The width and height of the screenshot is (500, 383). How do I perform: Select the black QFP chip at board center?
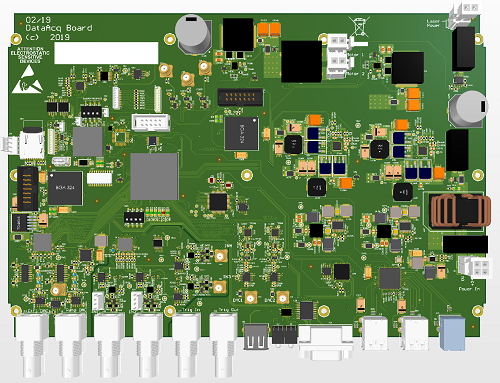tap(218, 202)
